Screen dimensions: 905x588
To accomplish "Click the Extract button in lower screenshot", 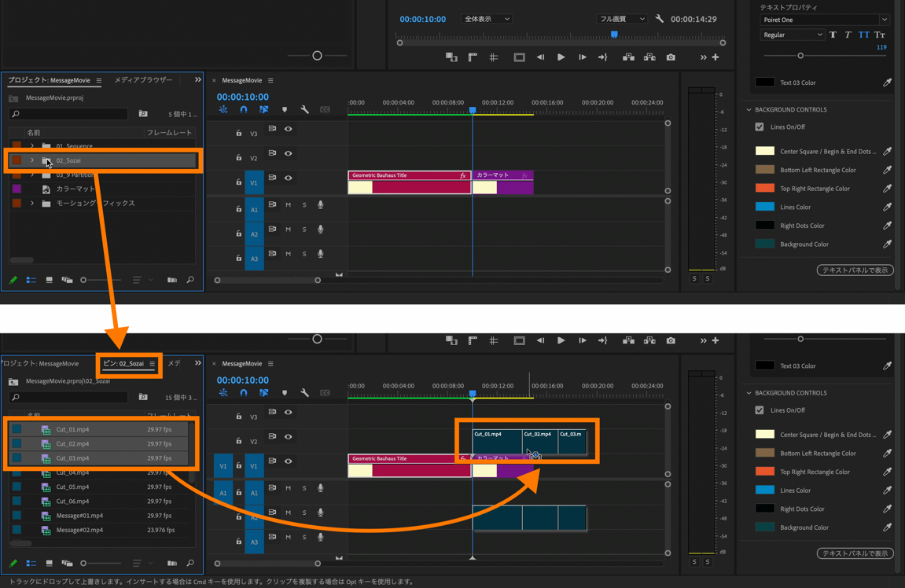I will tap(649, 340).
